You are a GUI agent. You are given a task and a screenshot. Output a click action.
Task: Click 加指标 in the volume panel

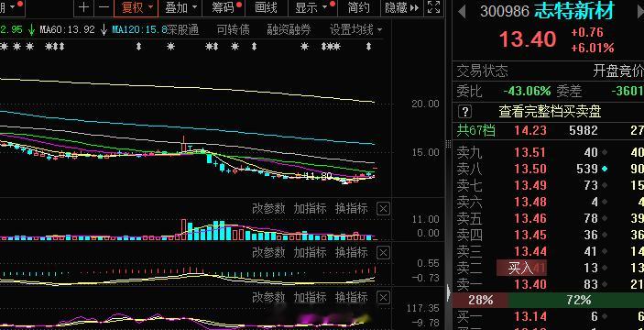point(310,209)
